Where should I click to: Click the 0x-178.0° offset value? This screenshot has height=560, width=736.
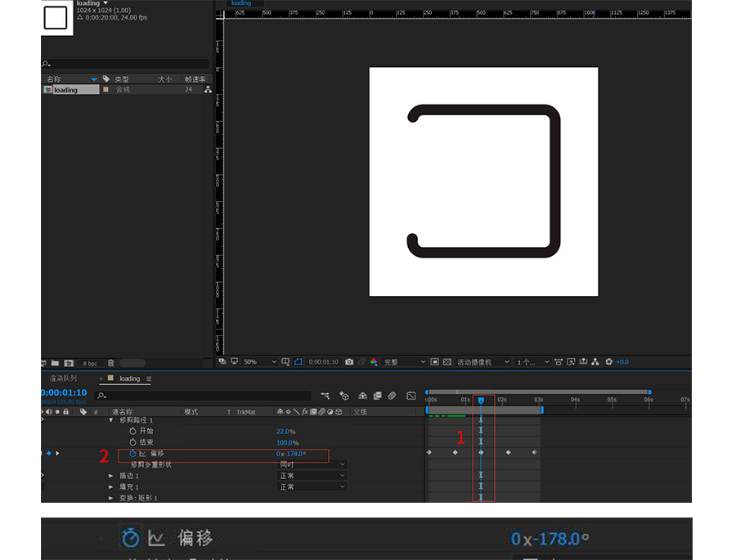[291, 453]
